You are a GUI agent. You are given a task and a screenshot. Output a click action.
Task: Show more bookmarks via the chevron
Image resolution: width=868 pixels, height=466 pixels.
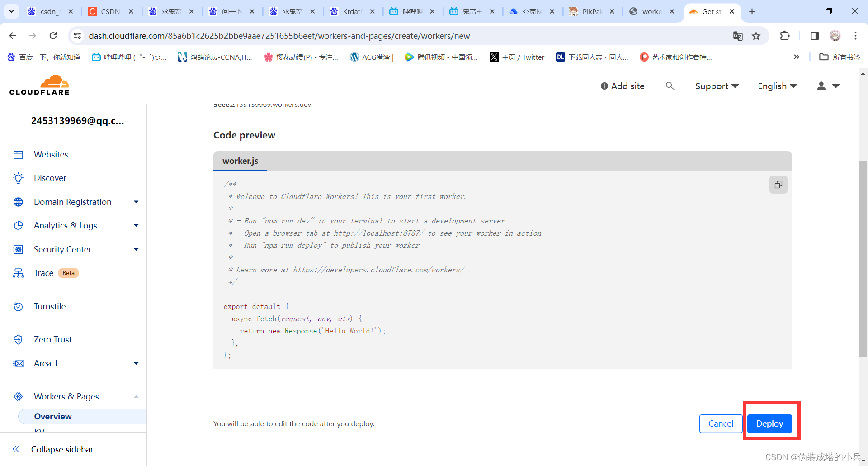[x=797, y=57]
